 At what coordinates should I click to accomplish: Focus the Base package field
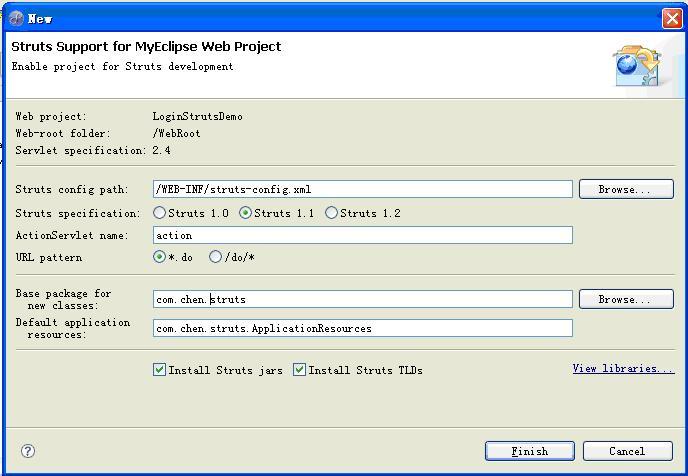point(362,299)
